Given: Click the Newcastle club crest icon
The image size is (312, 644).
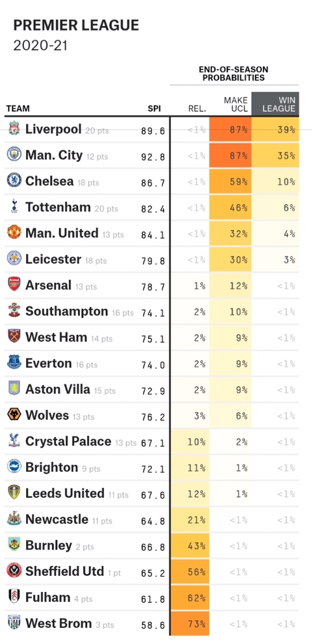Looking at the screenshot, I should click(x=14, y=519).
